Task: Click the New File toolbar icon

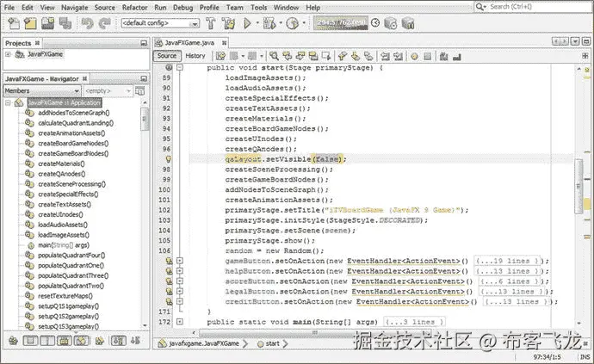Action: coord(14,23)
